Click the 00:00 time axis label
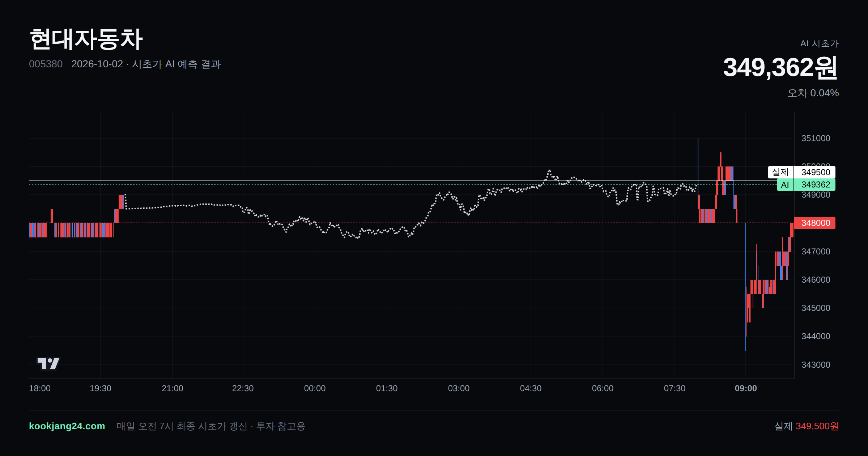 (315, 388)
